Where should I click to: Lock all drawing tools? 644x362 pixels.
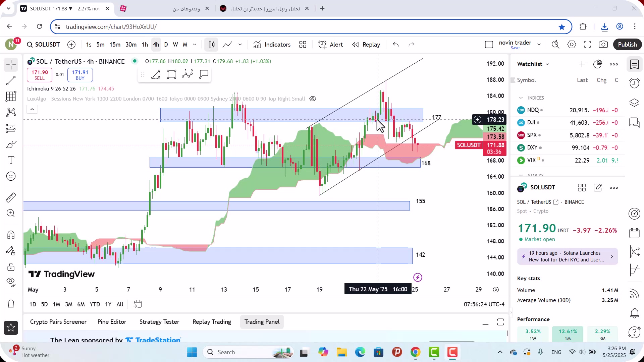point(11,267)
